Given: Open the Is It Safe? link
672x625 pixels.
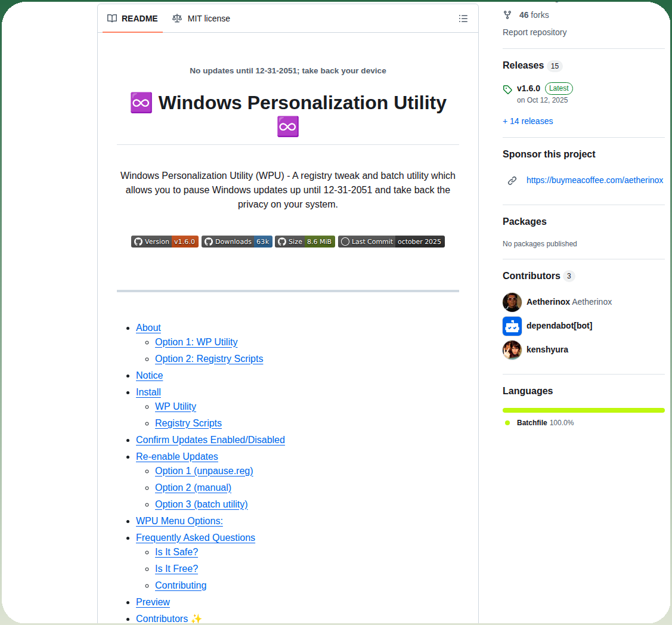Looking at the screenshot, I should pyautogui.click(x=176, y=552).
